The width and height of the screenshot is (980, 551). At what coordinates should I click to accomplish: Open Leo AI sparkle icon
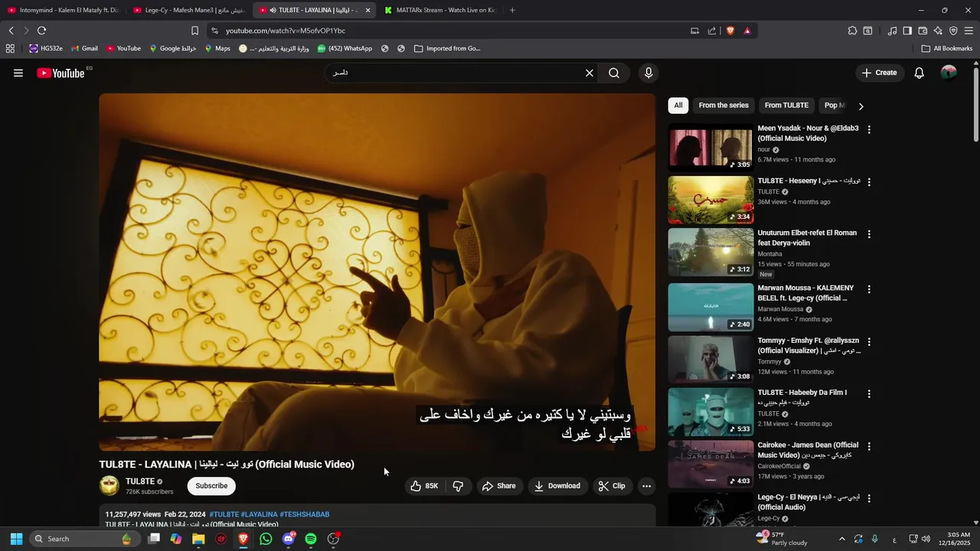938,31
